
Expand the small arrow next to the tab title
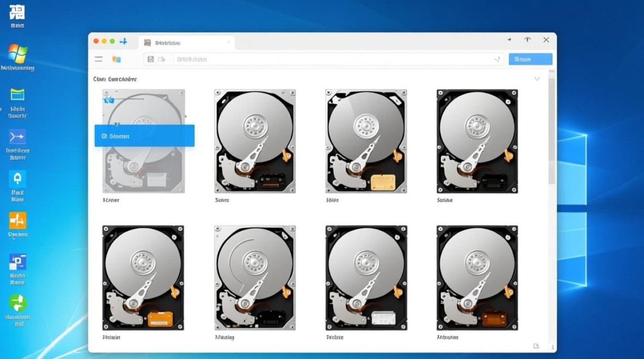click(229, 43)
